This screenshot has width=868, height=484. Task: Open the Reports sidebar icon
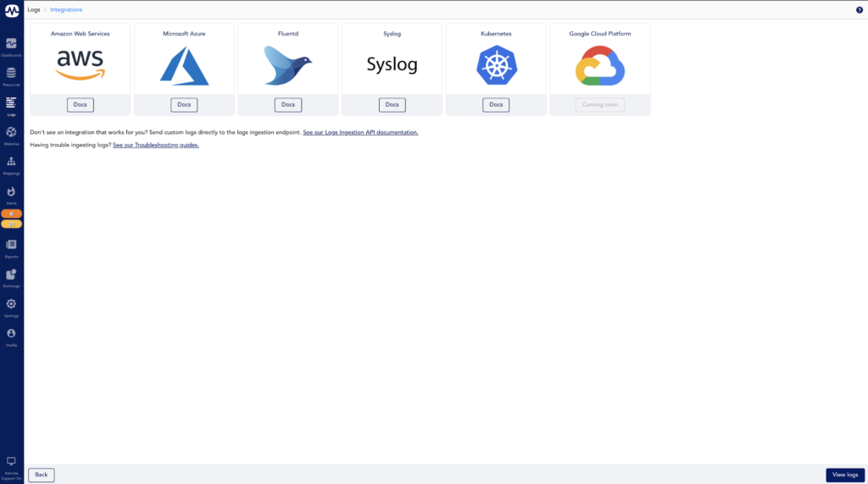[x=11, y=245]
